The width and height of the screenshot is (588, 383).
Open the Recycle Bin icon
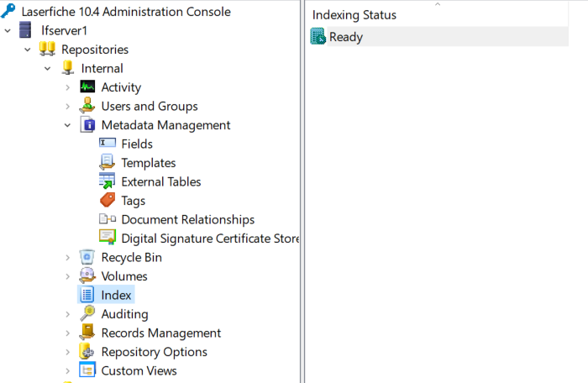coord(87,257)
